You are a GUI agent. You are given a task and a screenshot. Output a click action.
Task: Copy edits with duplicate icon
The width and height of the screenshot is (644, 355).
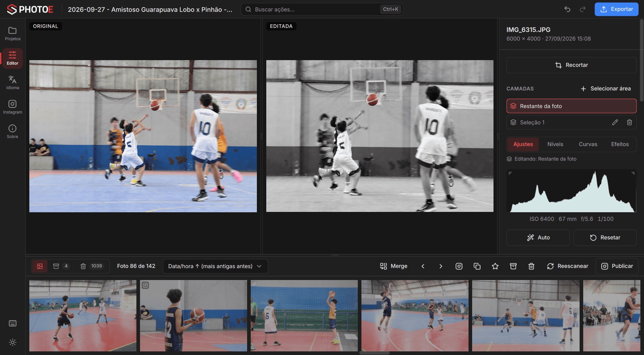[477, 266]
